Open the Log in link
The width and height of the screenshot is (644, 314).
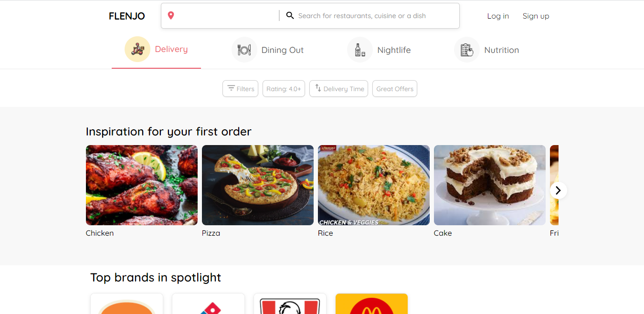498,16
